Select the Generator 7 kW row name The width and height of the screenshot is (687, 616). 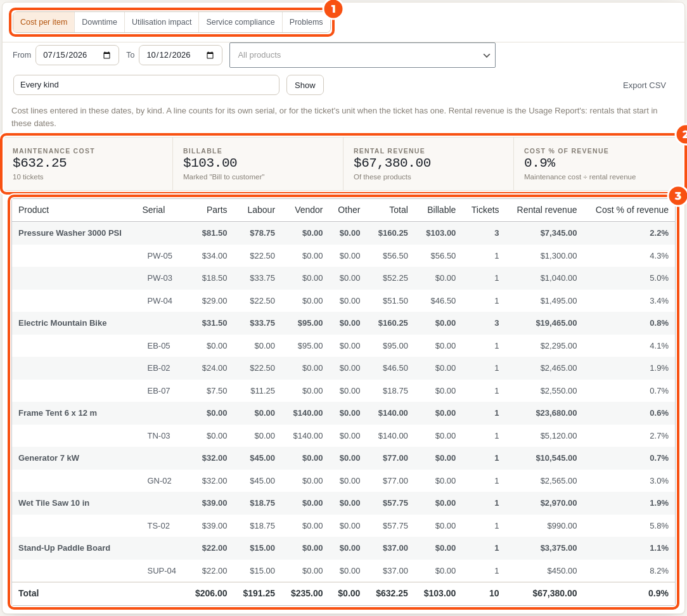pos(49,458)
